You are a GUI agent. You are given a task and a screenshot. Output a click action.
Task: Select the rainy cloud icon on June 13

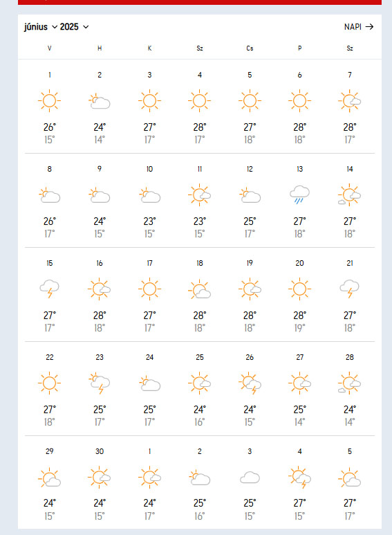point(299,195)
